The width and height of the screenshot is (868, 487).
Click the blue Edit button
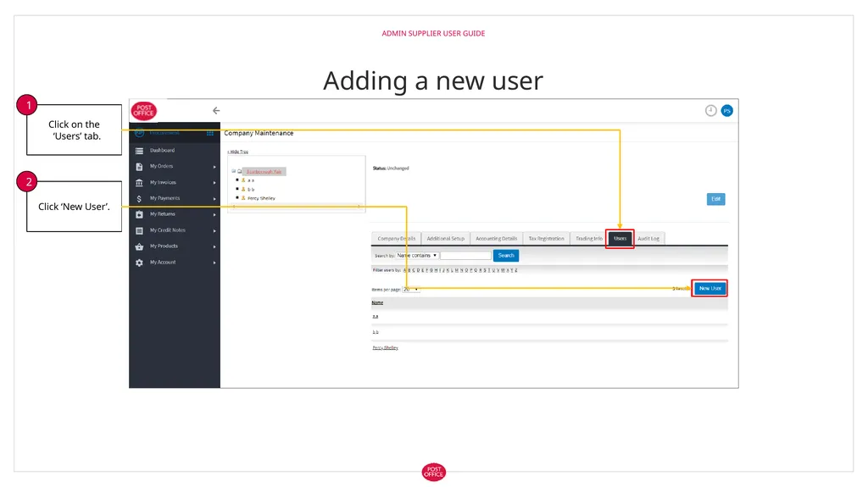click(x=715, y=199)
